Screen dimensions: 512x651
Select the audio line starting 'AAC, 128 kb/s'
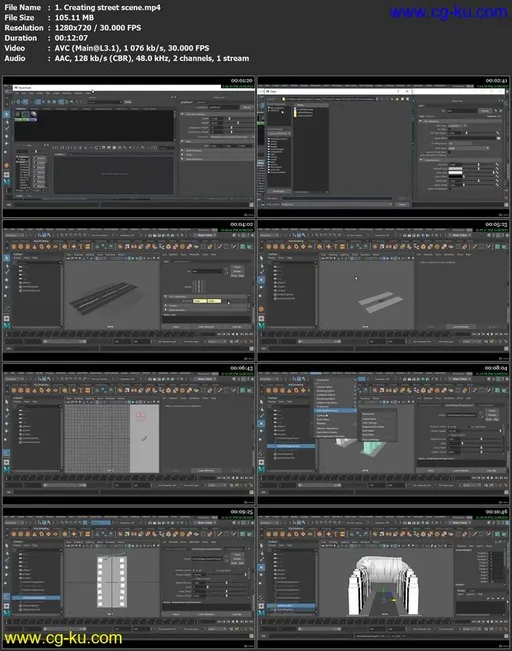pyautogui.click(x=152, y=59)
